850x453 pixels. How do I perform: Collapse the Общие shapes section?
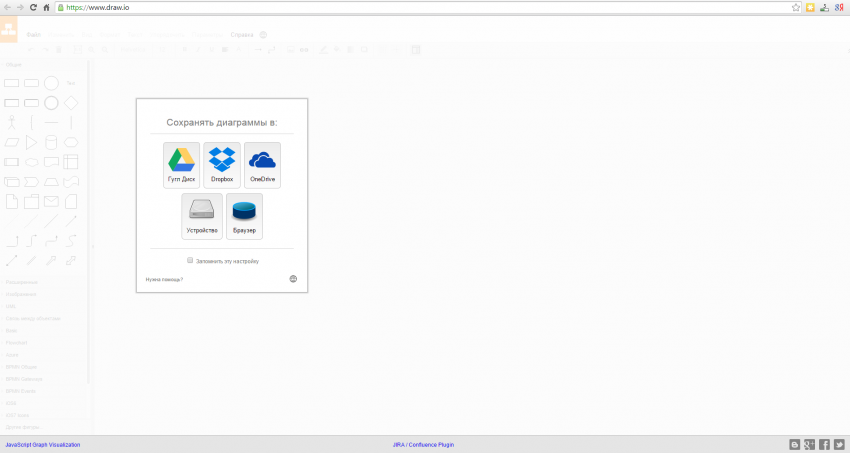[13, 64]
